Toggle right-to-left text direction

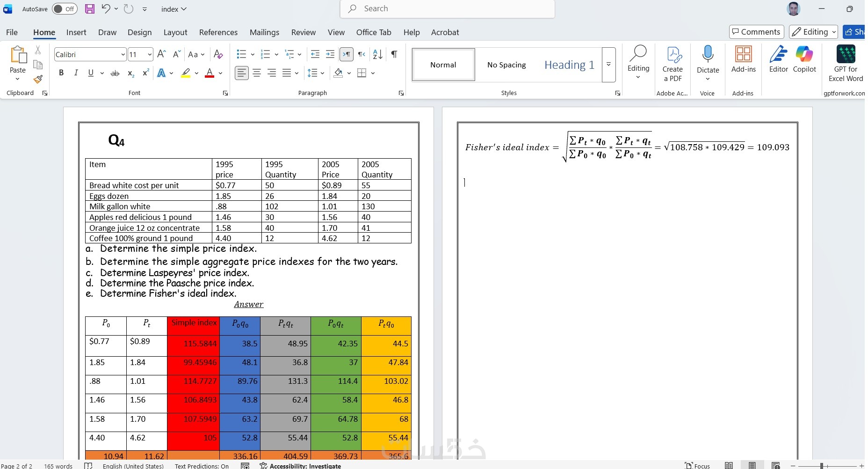[362, 54]
